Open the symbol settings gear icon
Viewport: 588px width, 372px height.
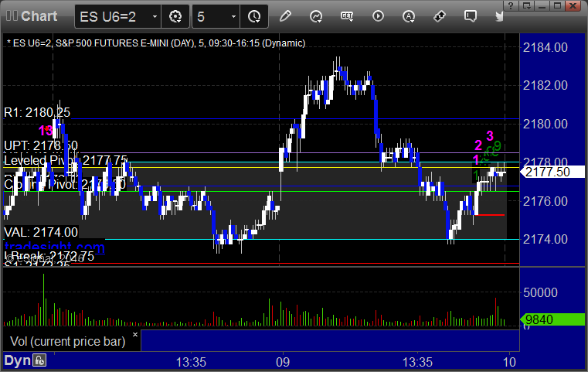[x=175, y=16]
